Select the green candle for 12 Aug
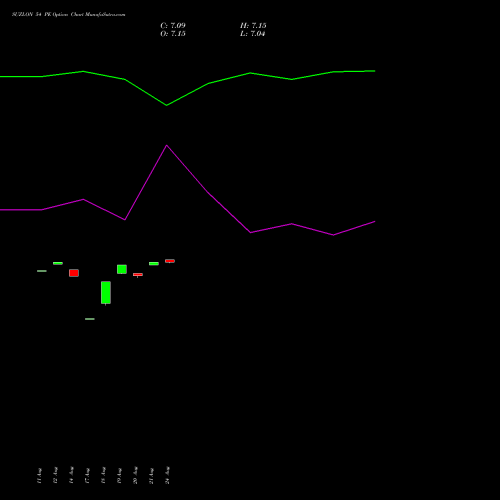500x500 pixels. (x=58, y=263)
